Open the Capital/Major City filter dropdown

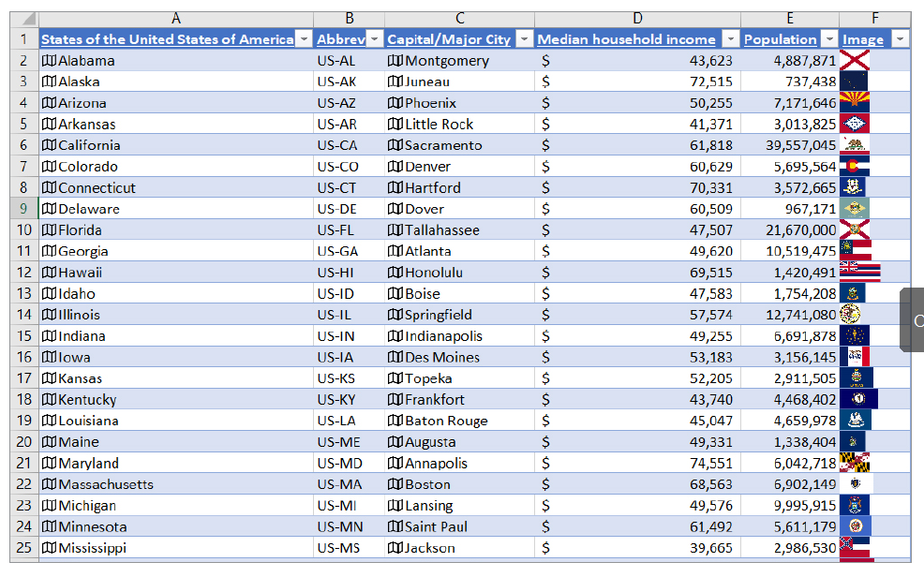pyautogui.click(x=524, y=39)
